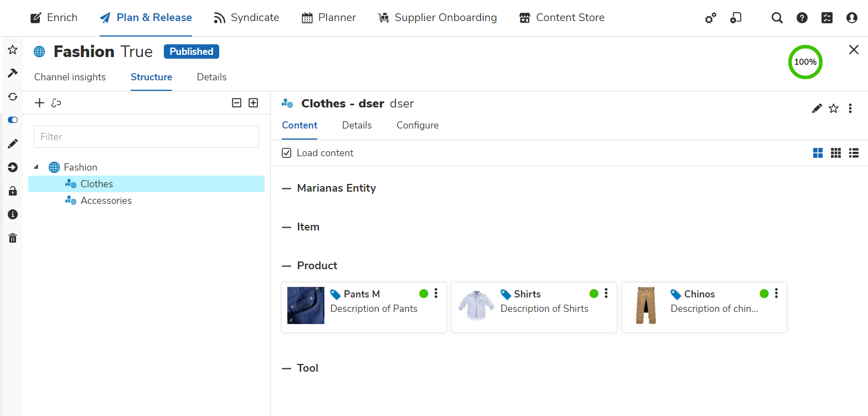Collapse the Item section
This screenshot has width=868, height=416.
point(286,227)
